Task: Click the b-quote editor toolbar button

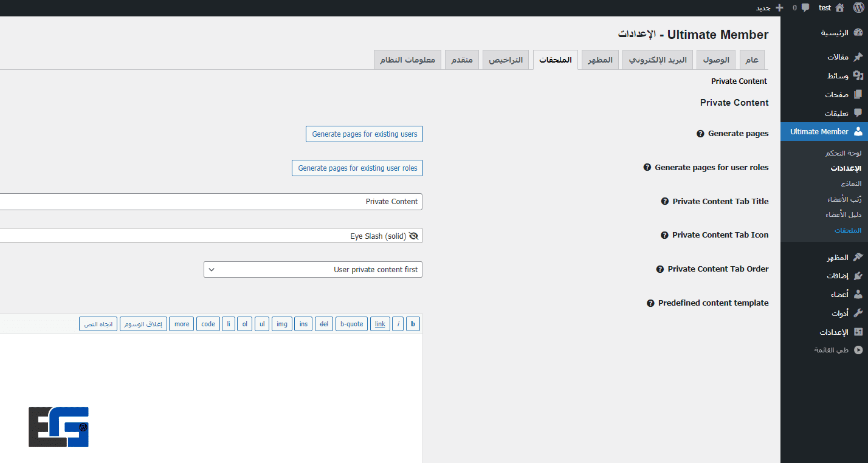Action: point(351,324)
